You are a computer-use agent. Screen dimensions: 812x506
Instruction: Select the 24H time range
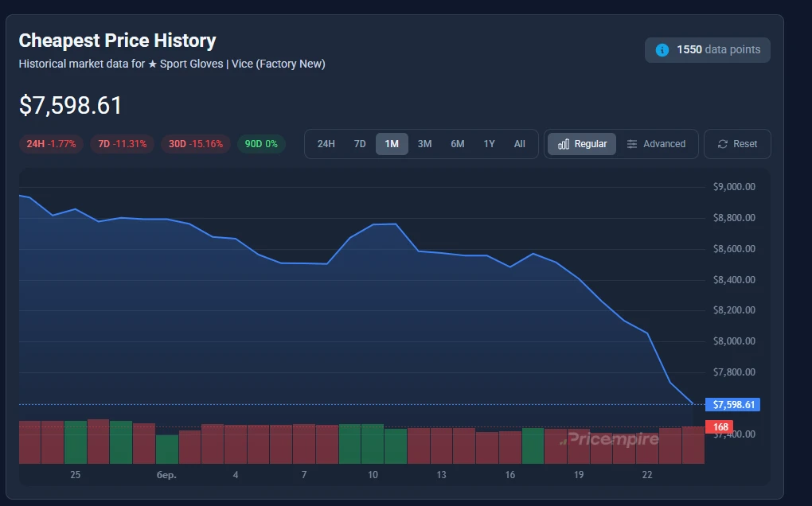pos(326,144)
